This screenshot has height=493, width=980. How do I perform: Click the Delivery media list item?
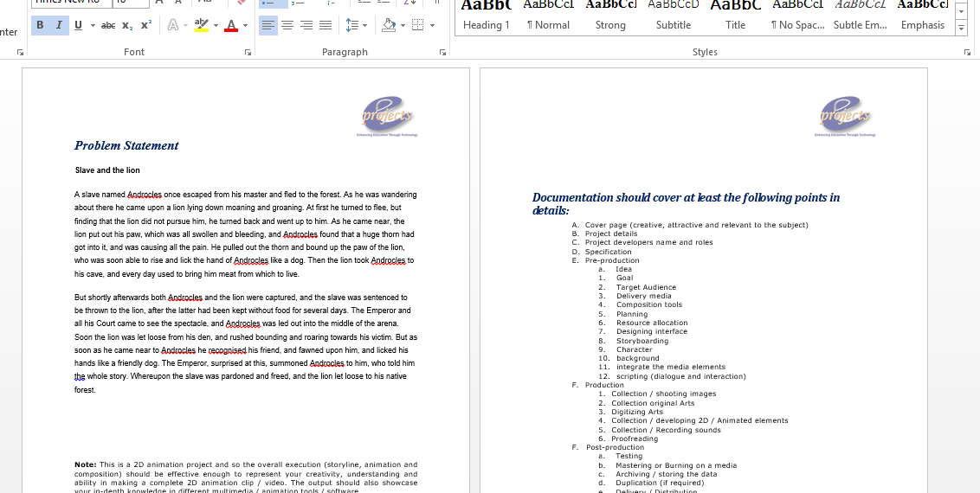644,296
